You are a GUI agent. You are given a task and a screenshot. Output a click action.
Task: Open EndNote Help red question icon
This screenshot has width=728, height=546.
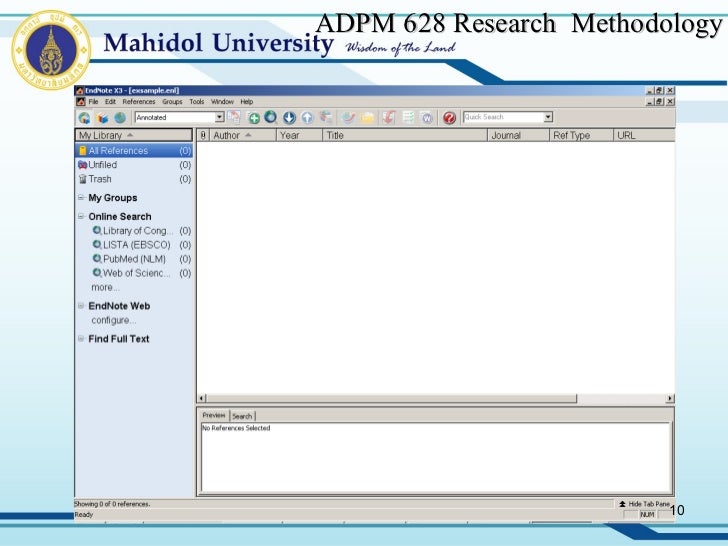coord(449,118)
